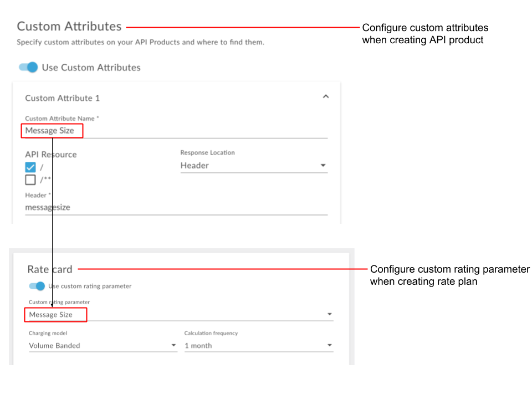Collapse the Custom Attribute 1 panel chevron
The image size is (532, 399).
click(x=326, y=96)
